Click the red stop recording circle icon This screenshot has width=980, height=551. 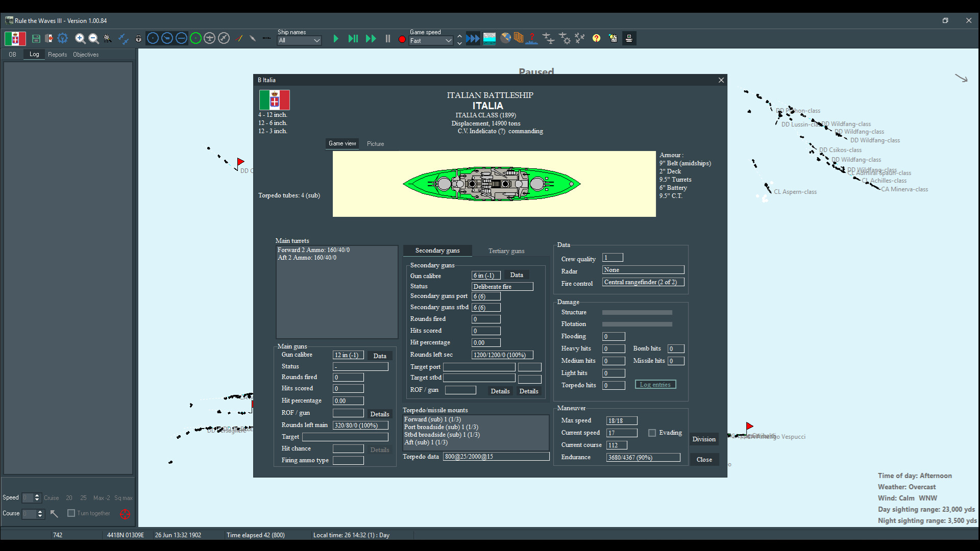(402, 38)
